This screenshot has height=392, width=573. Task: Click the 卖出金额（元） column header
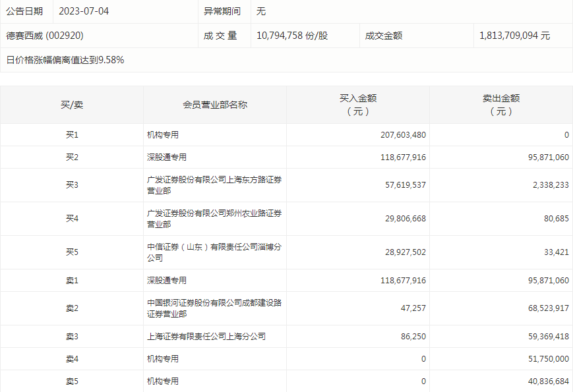501,105
